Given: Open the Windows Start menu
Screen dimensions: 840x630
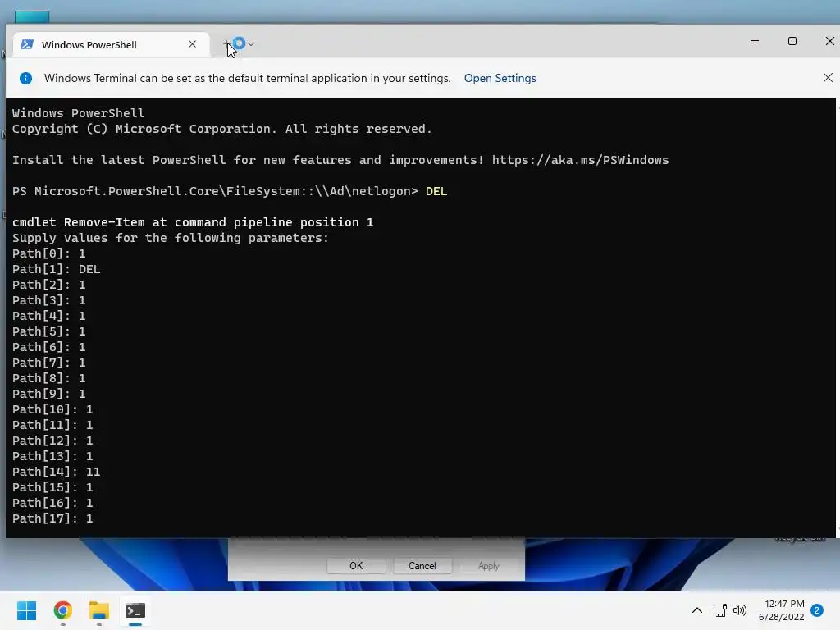Looking at the screenshot, I should tap(26, 610).
